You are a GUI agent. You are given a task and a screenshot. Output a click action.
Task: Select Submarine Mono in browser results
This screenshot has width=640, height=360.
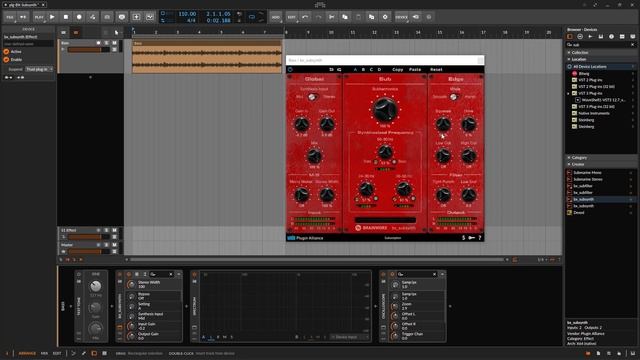pos(601,173)
